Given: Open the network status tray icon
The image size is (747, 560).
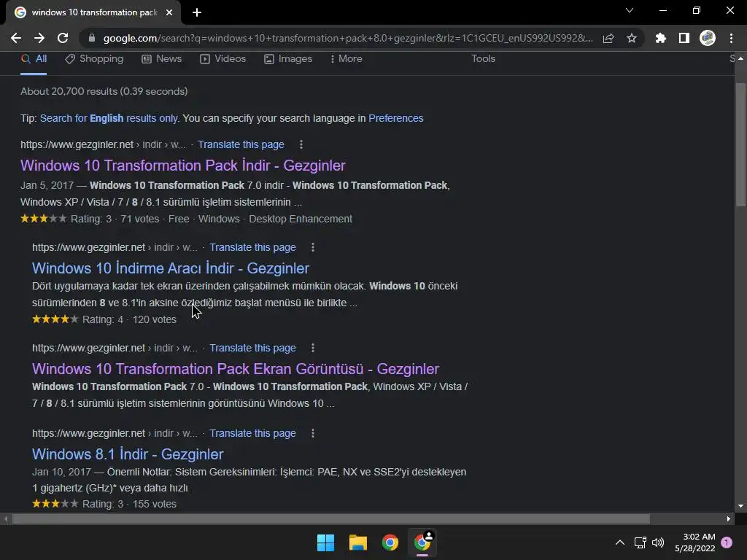Looking at the screenshot, I should pyautogui.click(x=640, y=542).
